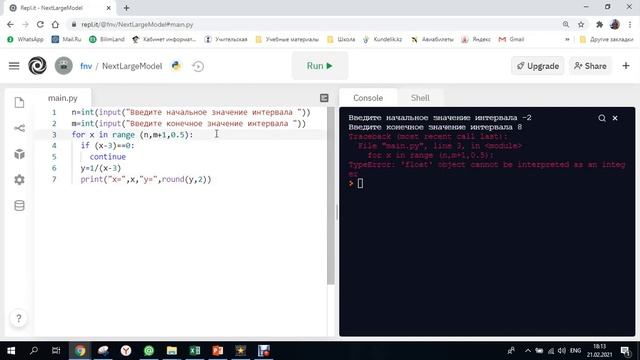
Task: Open the notification center
Action: [625, 351]
